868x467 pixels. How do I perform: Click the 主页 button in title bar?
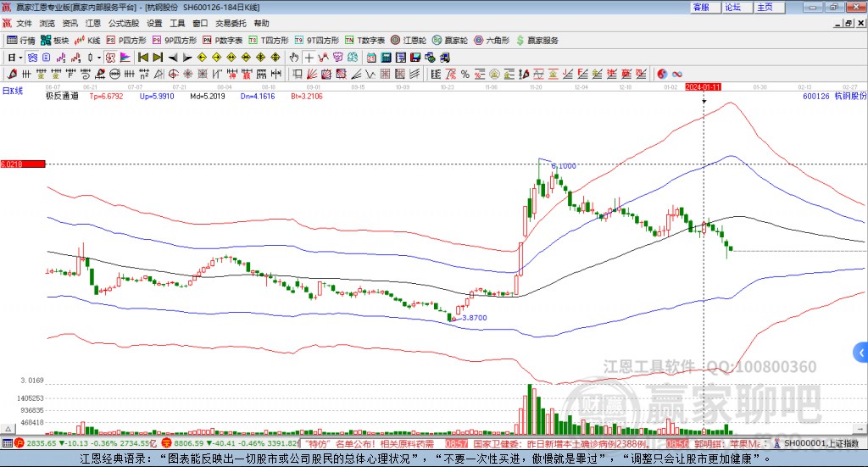point(770,7)
